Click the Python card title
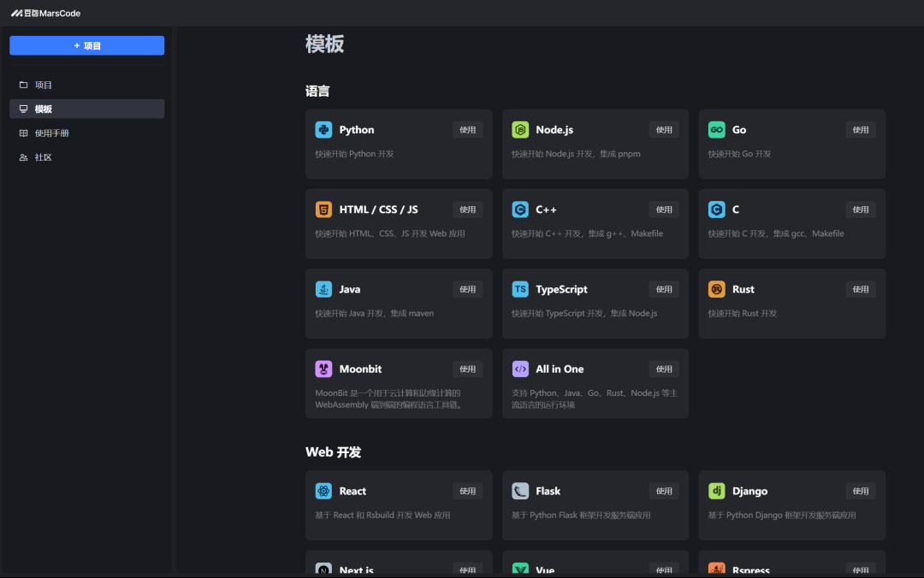924x578 pixels. [x=357, y=130]
